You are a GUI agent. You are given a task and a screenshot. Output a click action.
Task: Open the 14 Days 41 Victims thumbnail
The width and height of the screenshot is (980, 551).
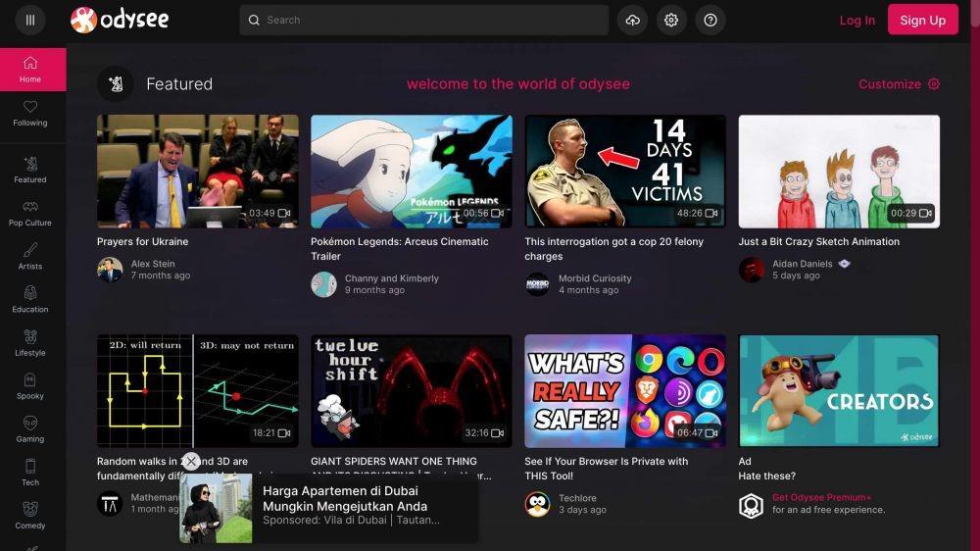pos(625,172)
